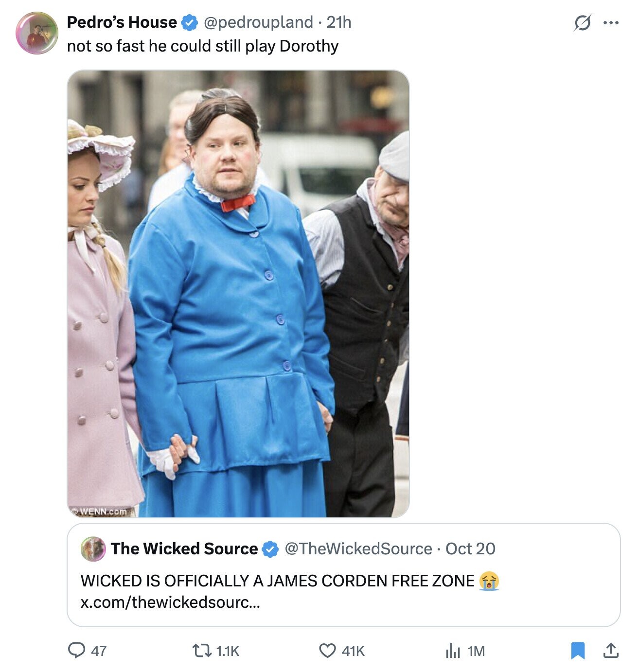This screenshot has width=638, height=672.
Task: Click the Grok slashed-circle icon
Action: [583, 22]
